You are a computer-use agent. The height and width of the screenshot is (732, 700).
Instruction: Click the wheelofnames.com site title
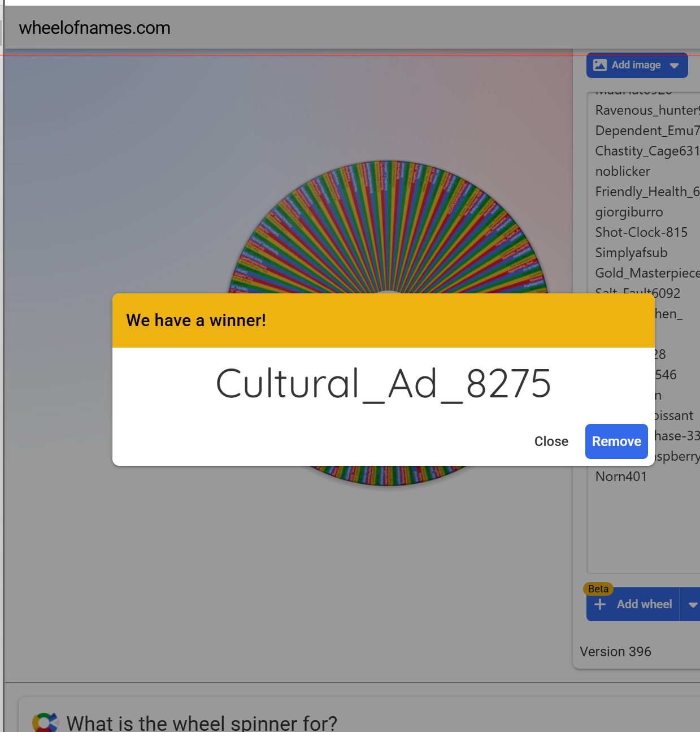pyautogui.click(x=94, y=28)
